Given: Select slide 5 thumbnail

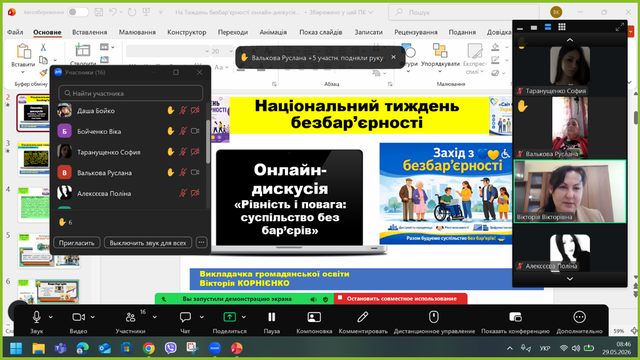Looking at the screenshot, I should (49, 251).
